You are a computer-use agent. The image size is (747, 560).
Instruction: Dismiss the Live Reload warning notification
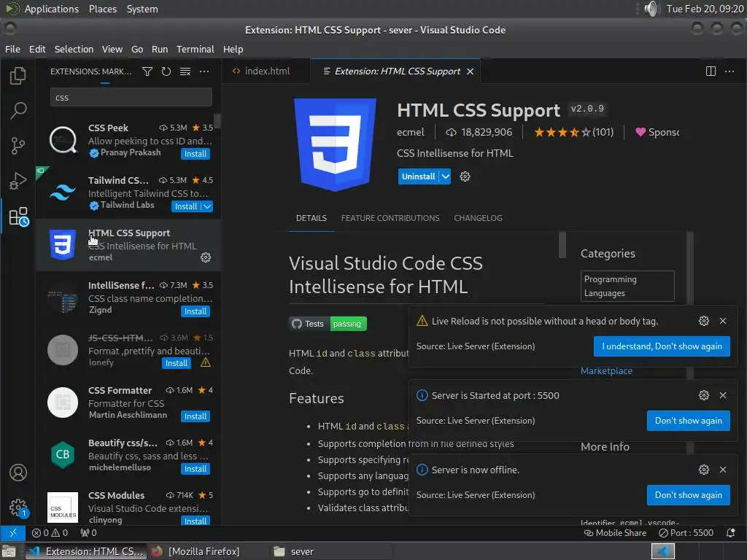723,321
